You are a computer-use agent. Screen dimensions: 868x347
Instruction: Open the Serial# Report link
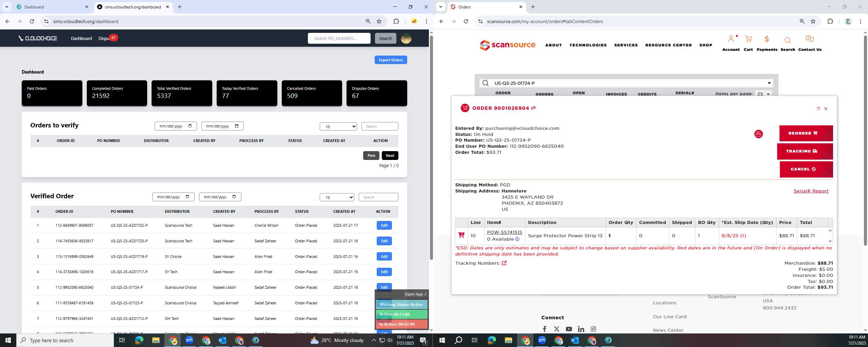click(811, 191)
